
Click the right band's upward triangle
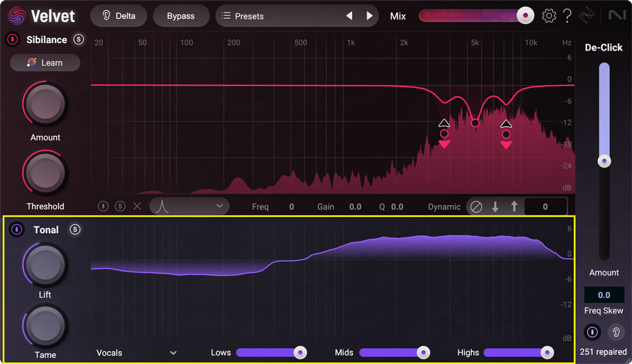[506, 123]
